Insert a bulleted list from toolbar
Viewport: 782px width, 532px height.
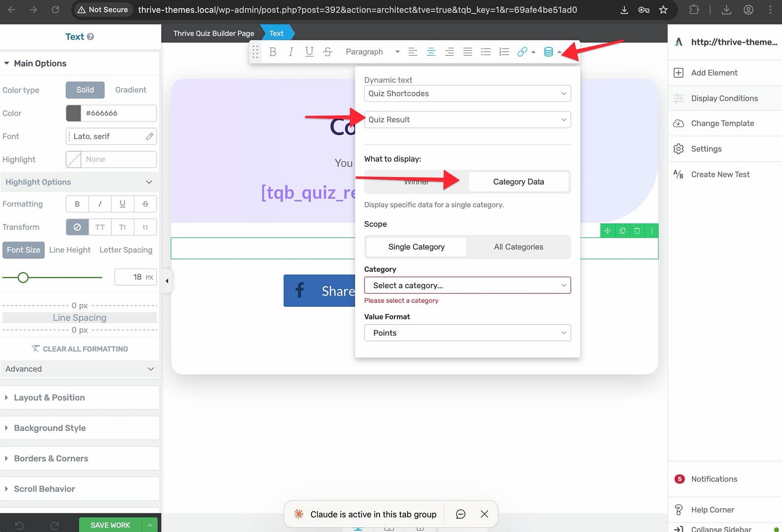click(x=486, y=52)
